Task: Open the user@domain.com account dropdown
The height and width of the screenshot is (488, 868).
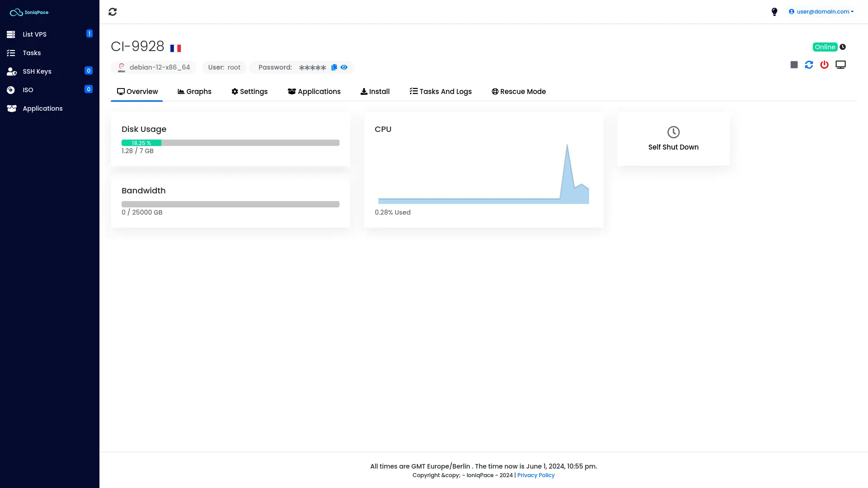Action: 821,12
